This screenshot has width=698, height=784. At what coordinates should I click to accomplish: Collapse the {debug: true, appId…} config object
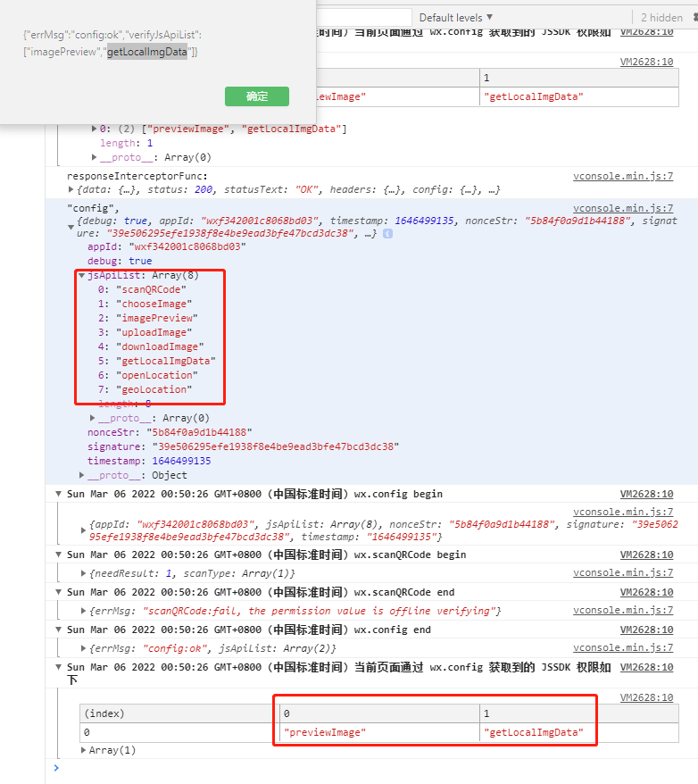(x=71, y=227)
